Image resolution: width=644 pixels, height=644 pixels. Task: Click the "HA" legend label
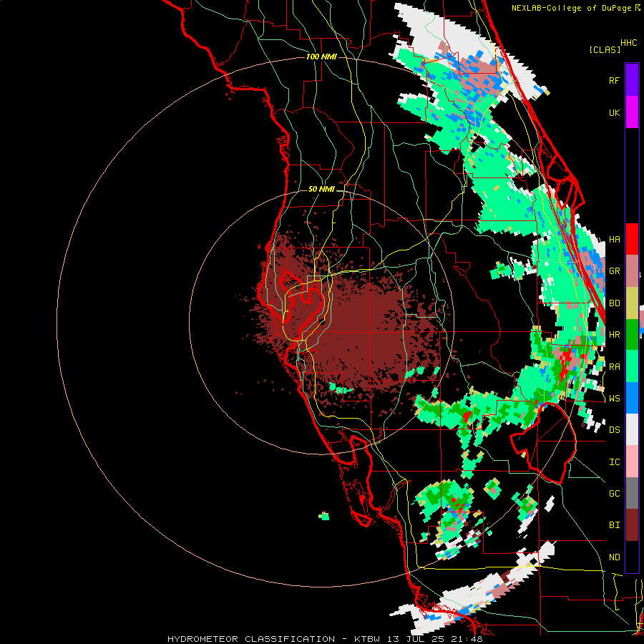click(x=614, y=240)
